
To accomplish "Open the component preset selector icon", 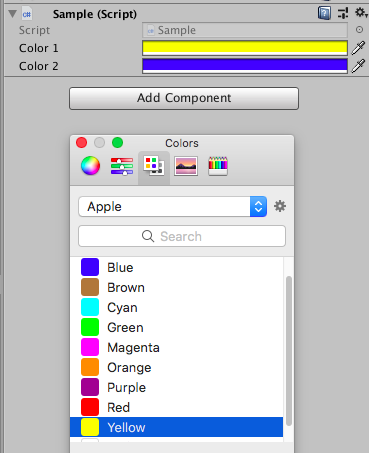I will [x=343, y=13].
